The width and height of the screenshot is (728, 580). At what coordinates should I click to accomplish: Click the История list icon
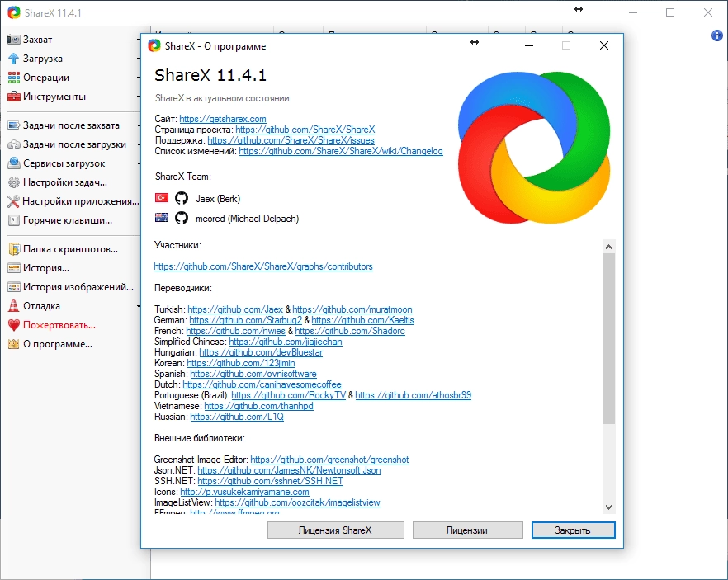[14, 268]
